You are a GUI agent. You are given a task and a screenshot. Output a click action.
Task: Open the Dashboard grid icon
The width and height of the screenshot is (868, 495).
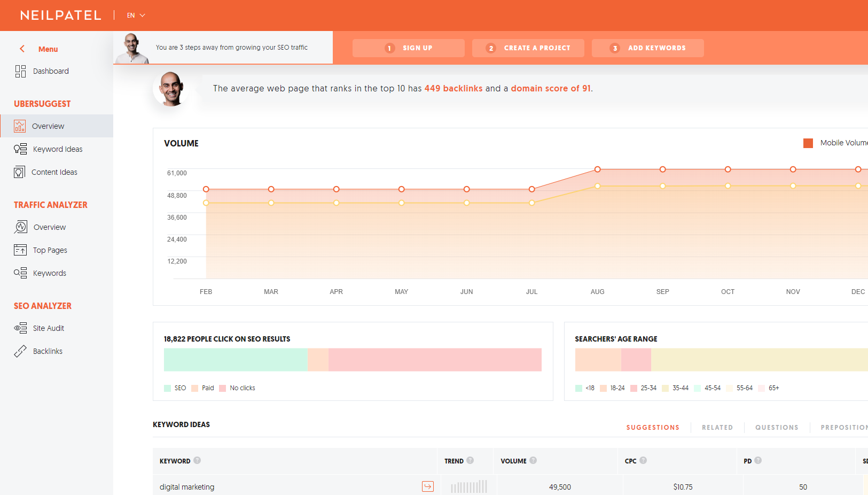coord(20,71)
